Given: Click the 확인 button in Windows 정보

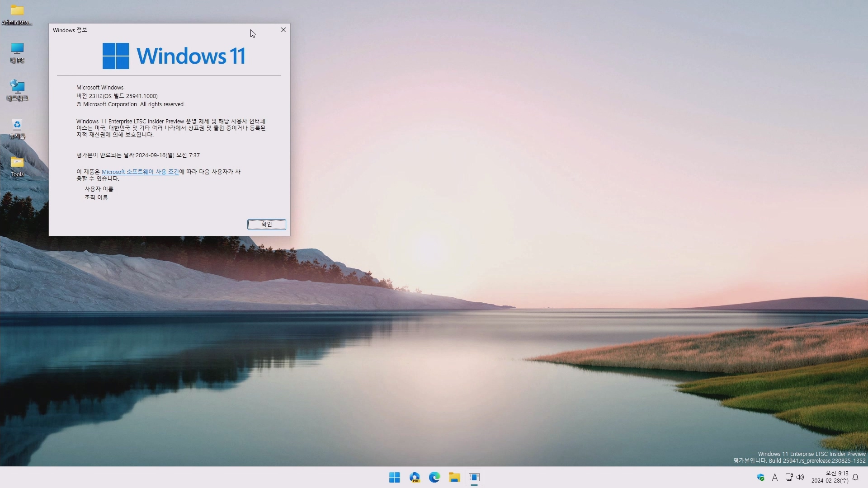Looking at the screenshot, I should point(267,225).
